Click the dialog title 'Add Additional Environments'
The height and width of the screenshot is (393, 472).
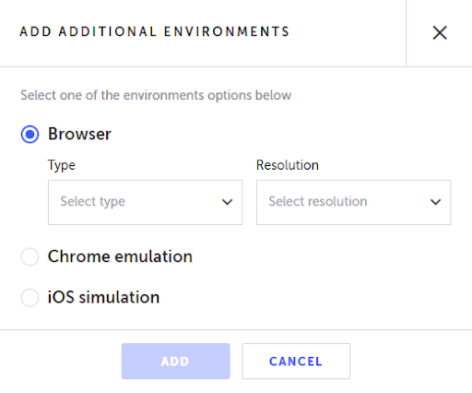(154, 32)
